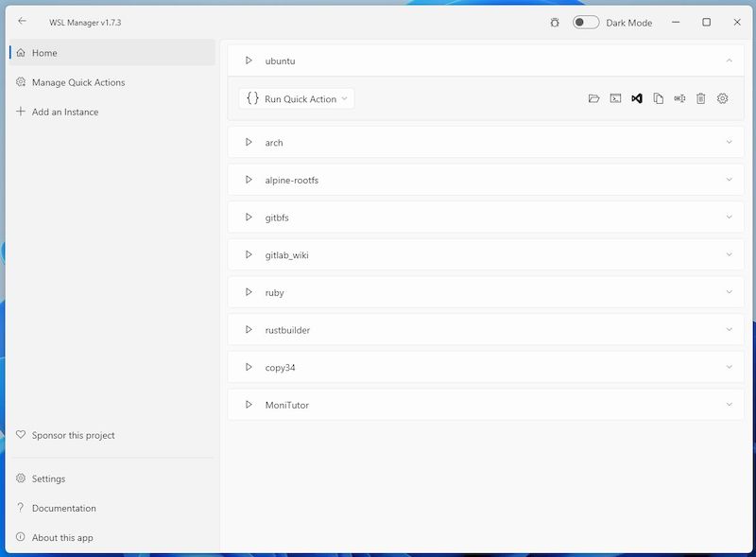
Task: Open the Run Quick Action dropdown arrow
Action: point(345,97)
